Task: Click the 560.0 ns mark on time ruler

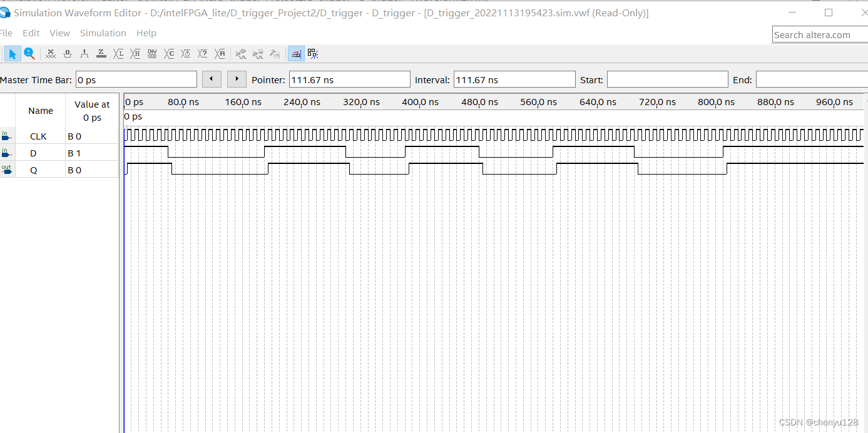Action: (539, 102)
